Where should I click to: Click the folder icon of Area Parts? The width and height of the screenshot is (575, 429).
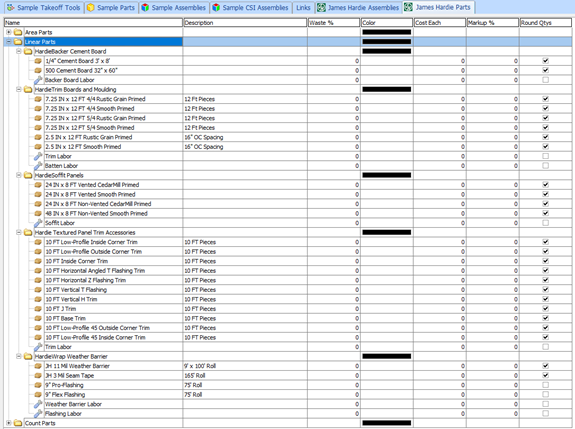[18, 32]
